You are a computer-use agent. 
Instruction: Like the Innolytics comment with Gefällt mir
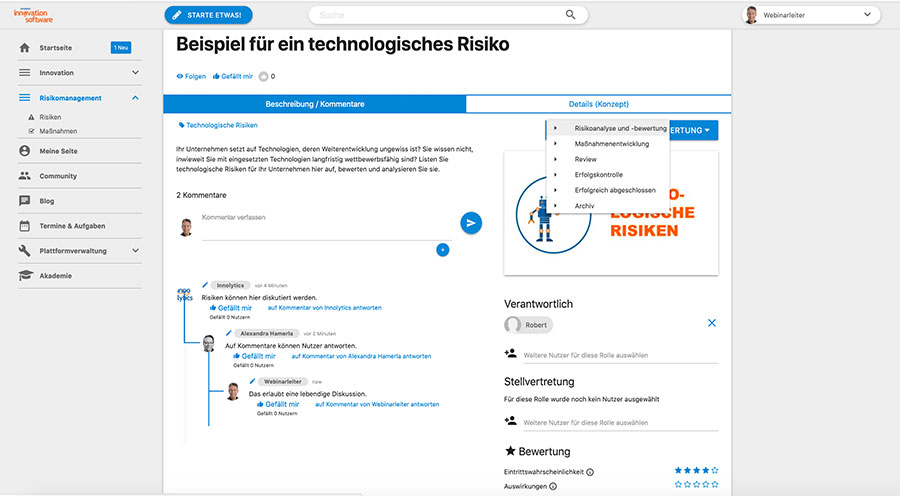tap(231, 308)
